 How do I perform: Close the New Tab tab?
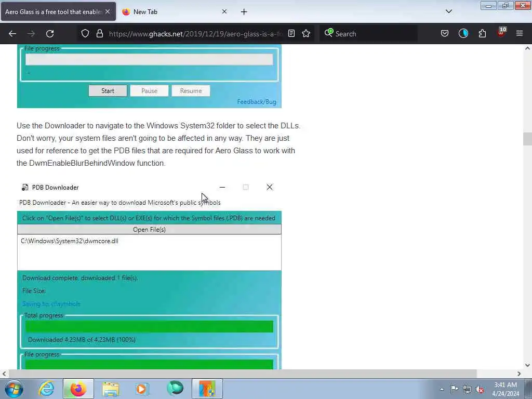pyautogui.click(x=224, y=11)
